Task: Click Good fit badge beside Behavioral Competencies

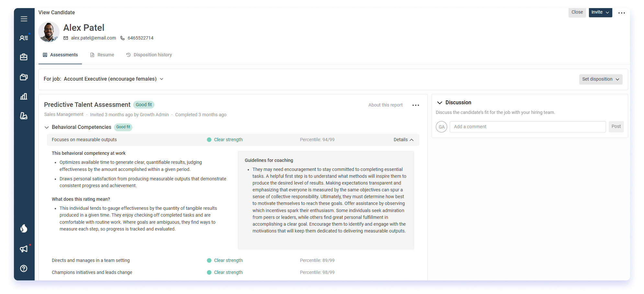Action: [123, 127]
